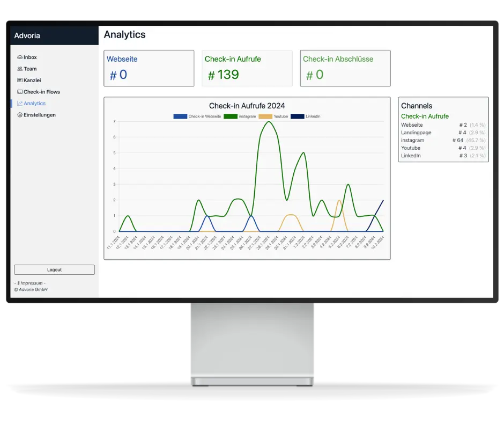Click the Analytics chart icon
The image size is (504, 423).
[x=20, y=104]
